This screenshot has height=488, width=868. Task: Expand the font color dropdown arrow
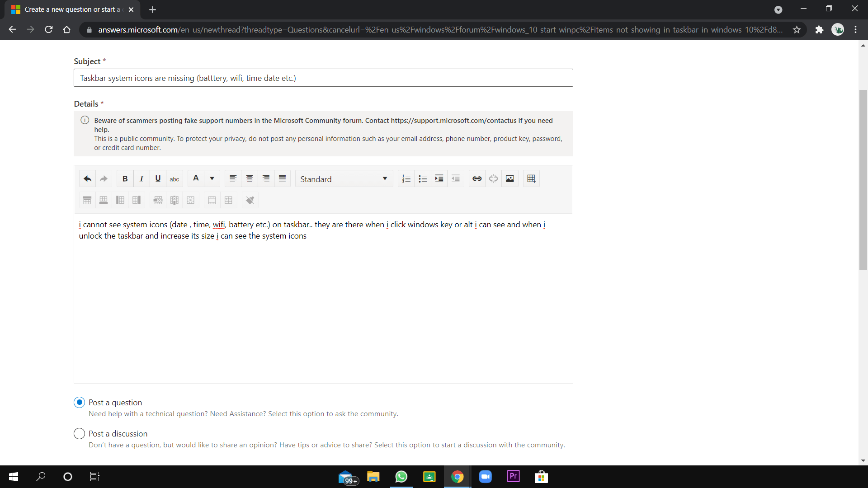212,178
